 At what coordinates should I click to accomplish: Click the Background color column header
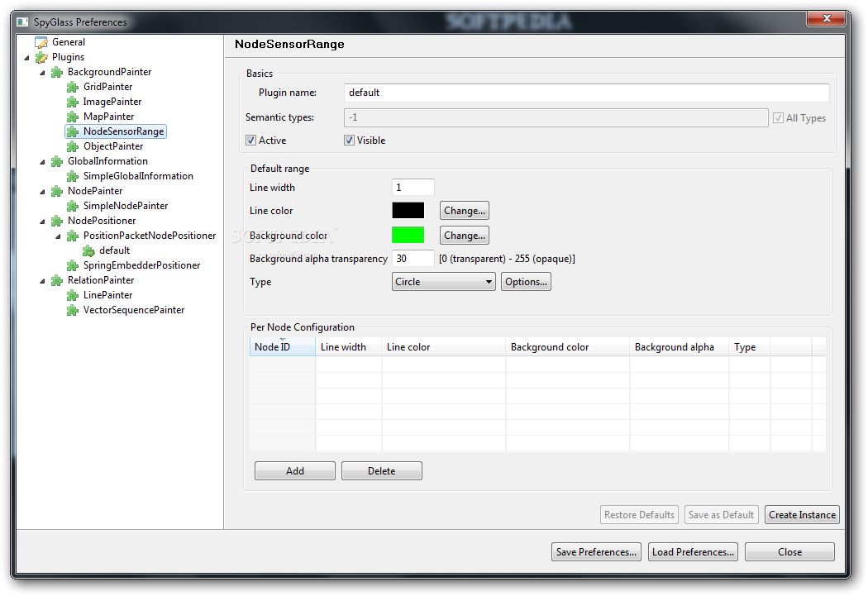567,347
